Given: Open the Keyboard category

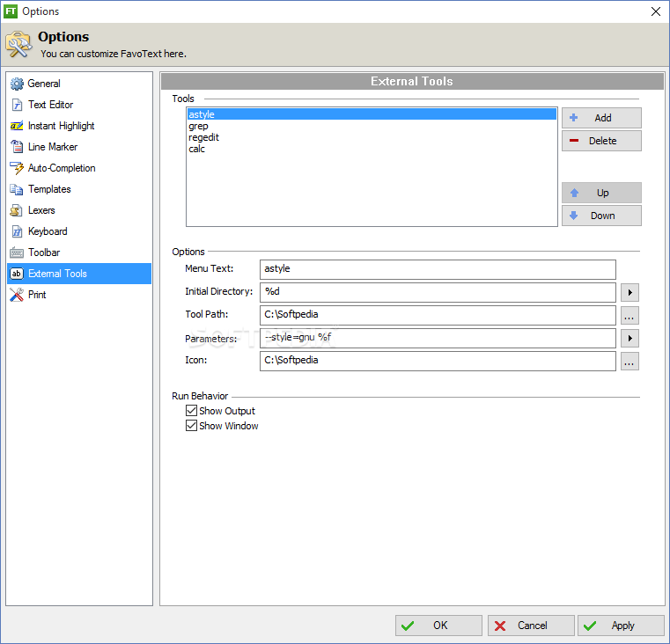Looking at the screenshot, I should pos(79,231).
